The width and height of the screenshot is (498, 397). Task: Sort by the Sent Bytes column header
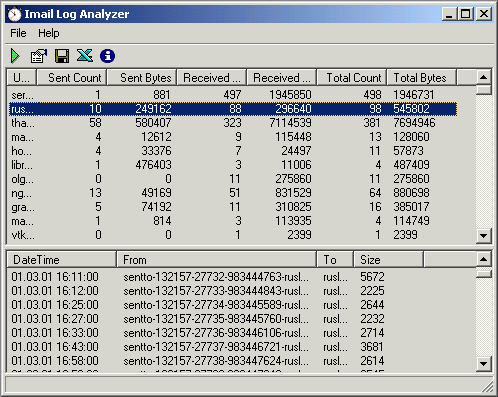tap(142, 78)
